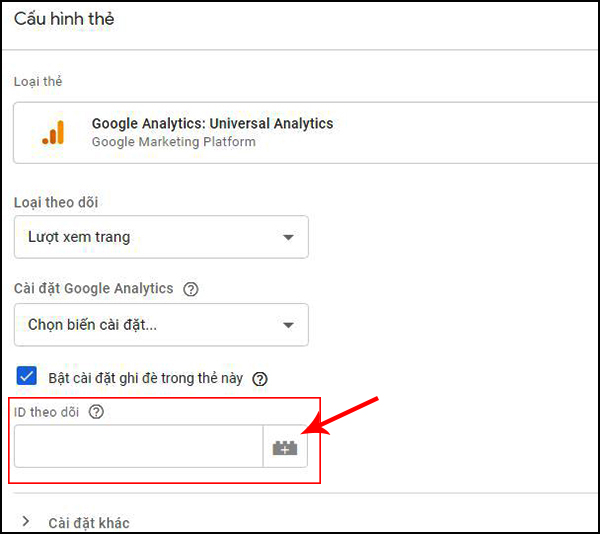Click the orange Google Analytics bar-chart logo
The height and width of the screenshot is (534, 600).
click(53, 132)
